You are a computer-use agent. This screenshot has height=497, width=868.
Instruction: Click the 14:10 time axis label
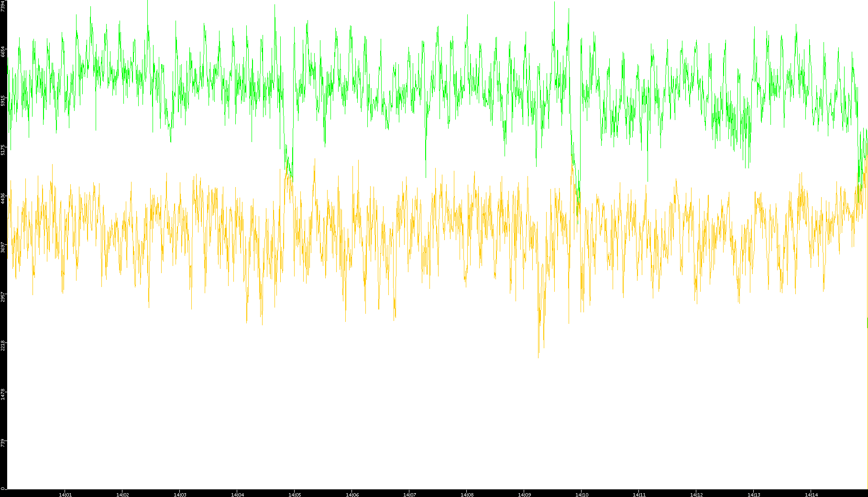582,495
